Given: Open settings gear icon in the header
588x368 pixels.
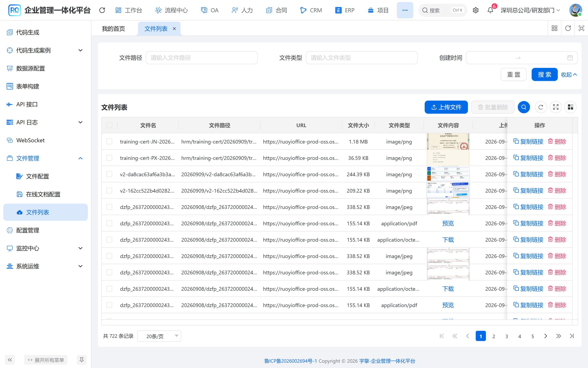Looking at the screenshot, I should pyautogui.click(x=476, y=10).
